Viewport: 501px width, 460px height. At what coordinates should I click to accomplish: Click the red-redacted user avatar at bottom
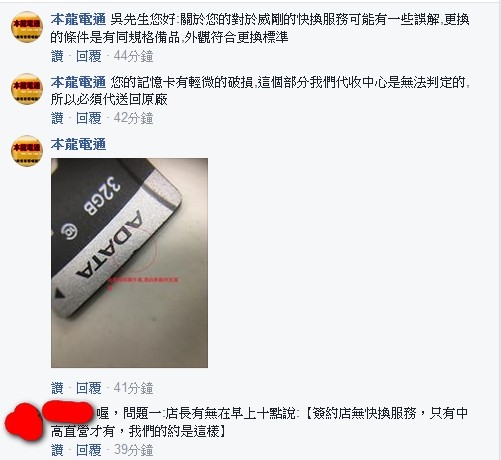click(x=23, y=422)
